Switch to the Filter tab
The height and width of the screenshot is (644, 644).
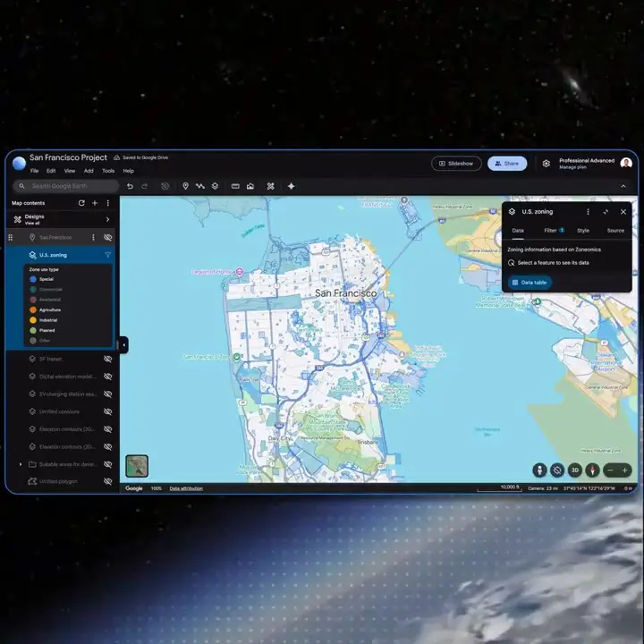pos(554,231)
